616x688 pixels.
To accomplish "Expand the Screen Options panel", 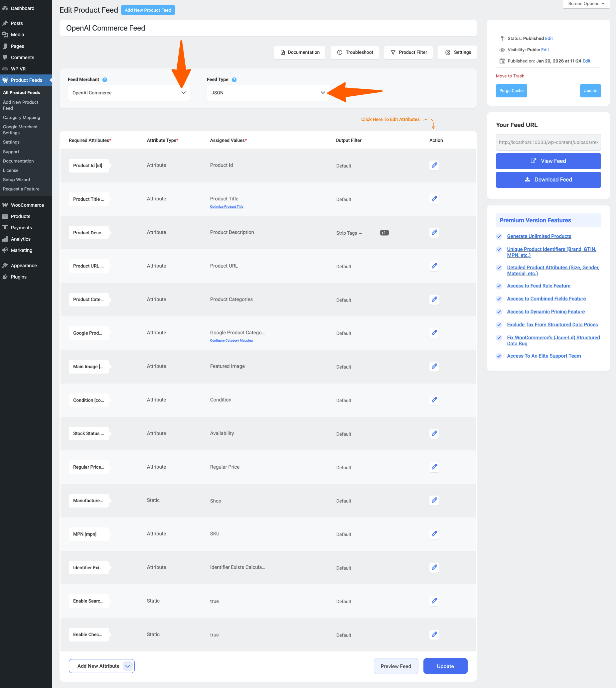I will 585,4.
